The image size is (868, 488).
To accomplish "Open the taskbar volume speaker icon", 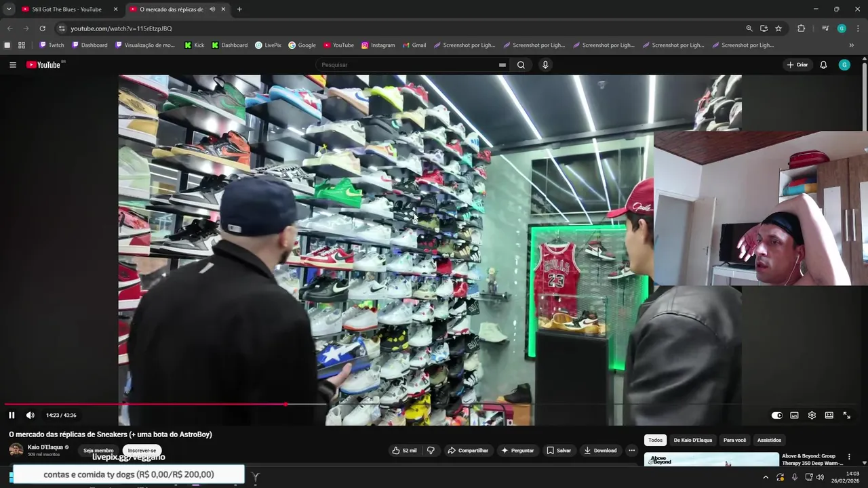I will point(820,477).
